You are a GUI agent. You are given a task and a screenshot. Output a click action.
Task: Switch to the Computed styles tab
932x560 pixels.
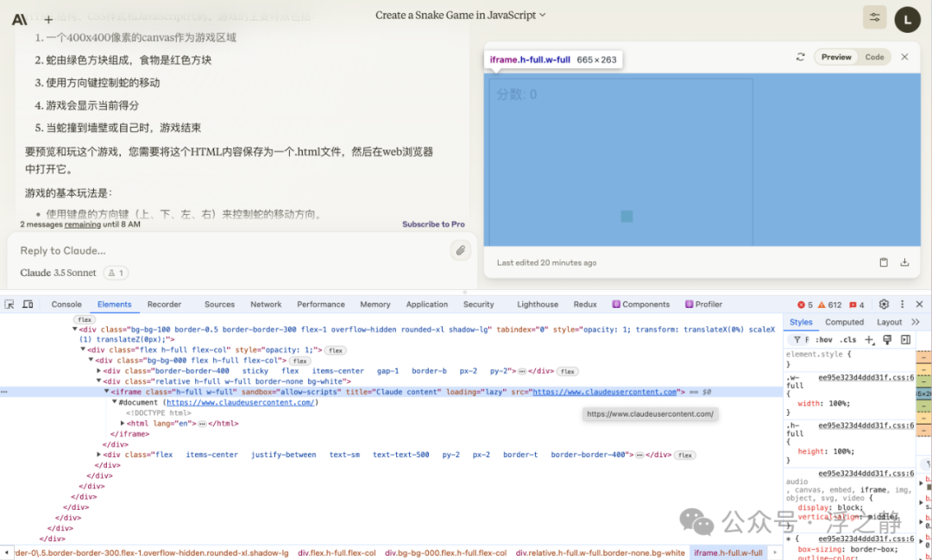coord(844,322)
